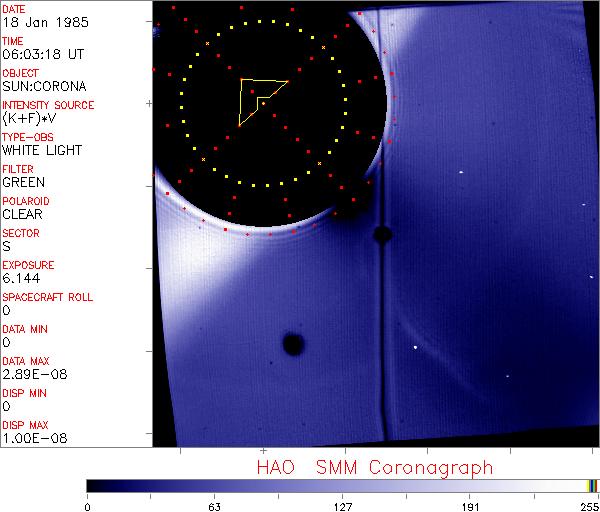Click the 255 label at color bar end
600x512 pixels.
pos(588,505)
